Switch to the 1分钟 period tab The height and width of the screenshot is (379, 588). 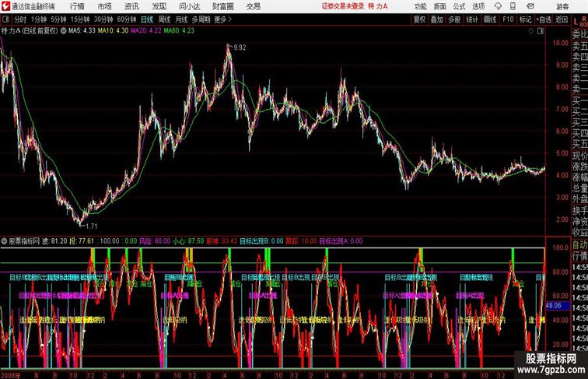pos(39,19)
